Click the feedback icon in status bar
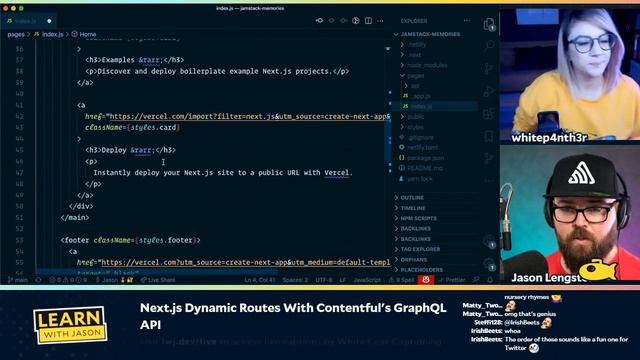This screenshot has height=360, width=640. tap(476, 280)
